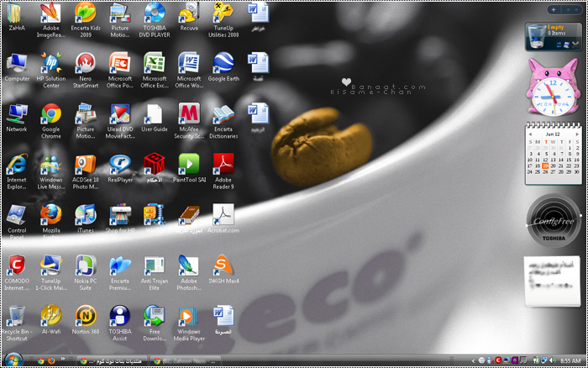The width and height of the screenshot is (588, 368).
Task: Launch Mozilla Firefox desktop shortcut
Action: 50,216
